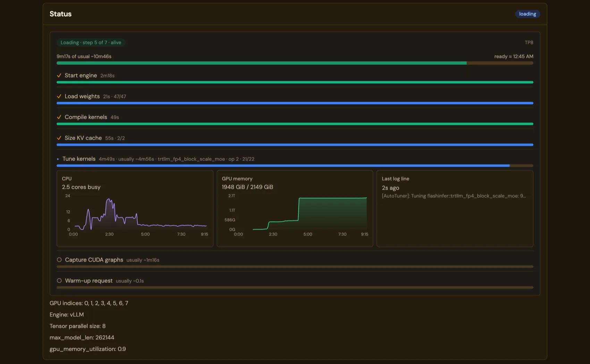The image size is (590, 364).
Task: Click '2.5 cores busy' value
Action: pyautogui.click(x=81, y=187)
